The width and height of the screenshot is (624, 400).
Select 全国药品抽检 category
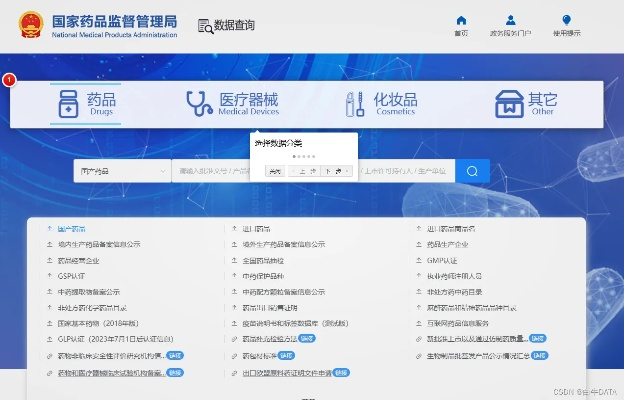263,261
